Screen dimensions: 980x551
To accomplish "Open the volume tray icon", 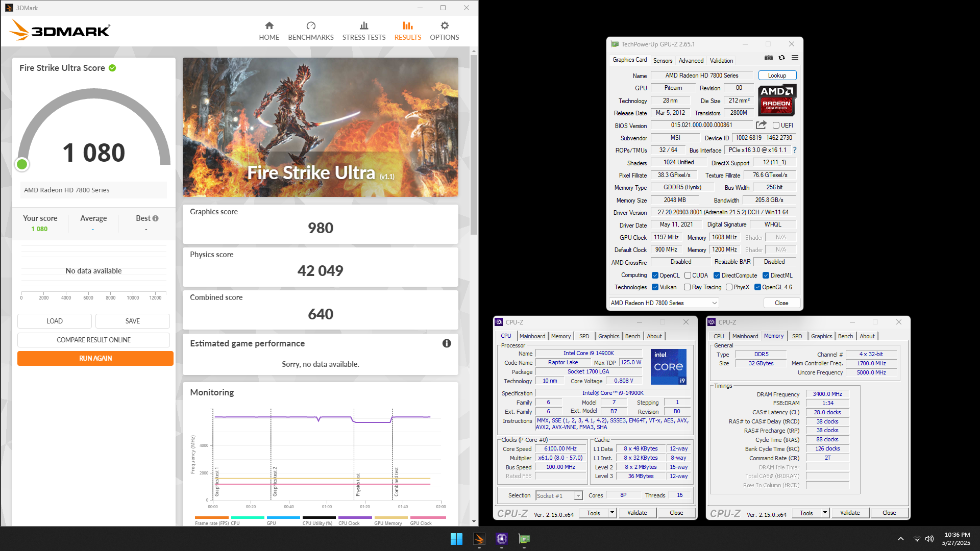I will [929, 539].
